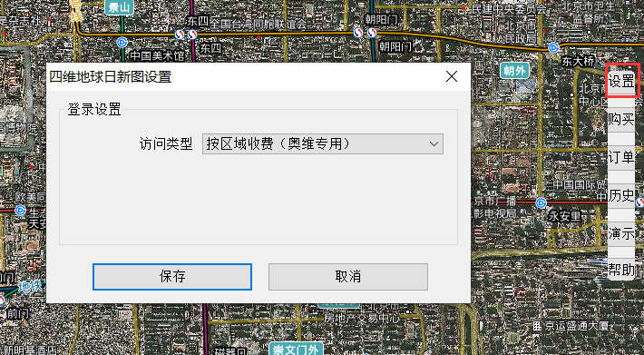Click the 中国美术馆 metro station icon
This screenshot has width=644, height=355.
(122, 42)
